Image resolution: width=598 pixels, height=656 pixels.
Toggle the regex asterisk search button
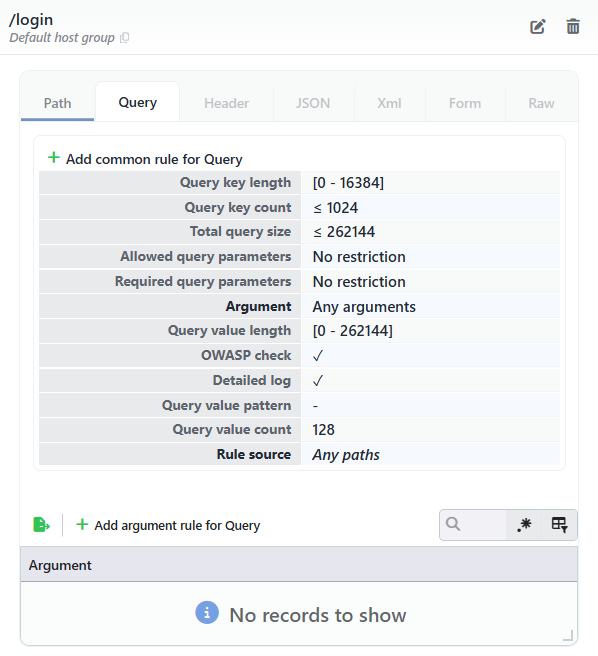coord(524,525)
